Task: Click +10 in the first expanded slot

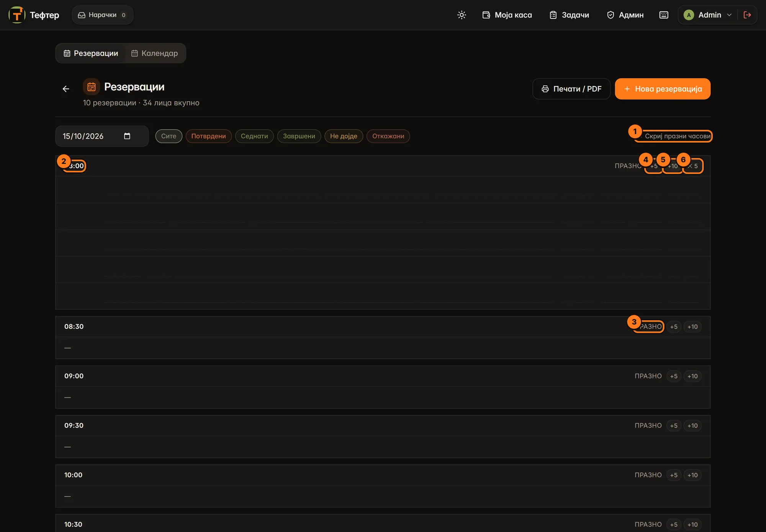Action: click(x=673, y=166)
